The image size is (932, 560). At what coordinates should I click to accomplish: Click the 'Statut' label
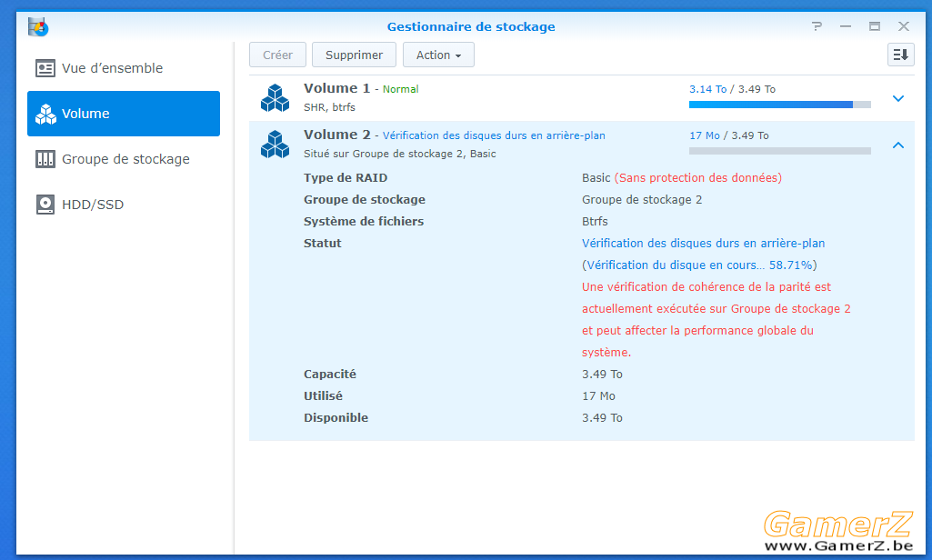tap(322, 243)
